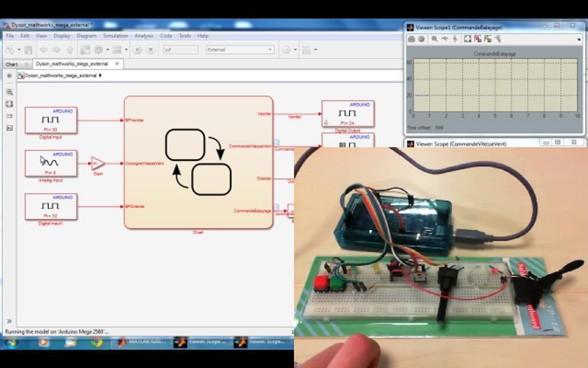Open the External simulation mode dropdown

coord(240,50)
